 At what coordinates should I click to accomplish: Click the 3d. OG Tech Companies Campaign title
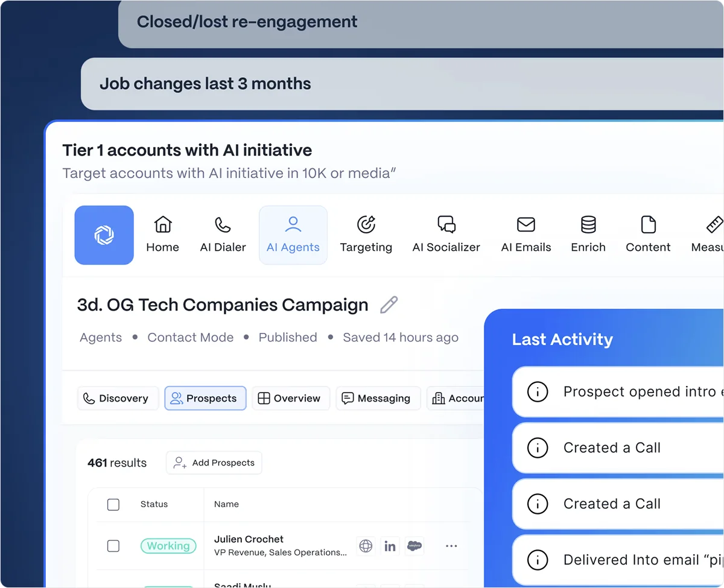coord(223,305)
